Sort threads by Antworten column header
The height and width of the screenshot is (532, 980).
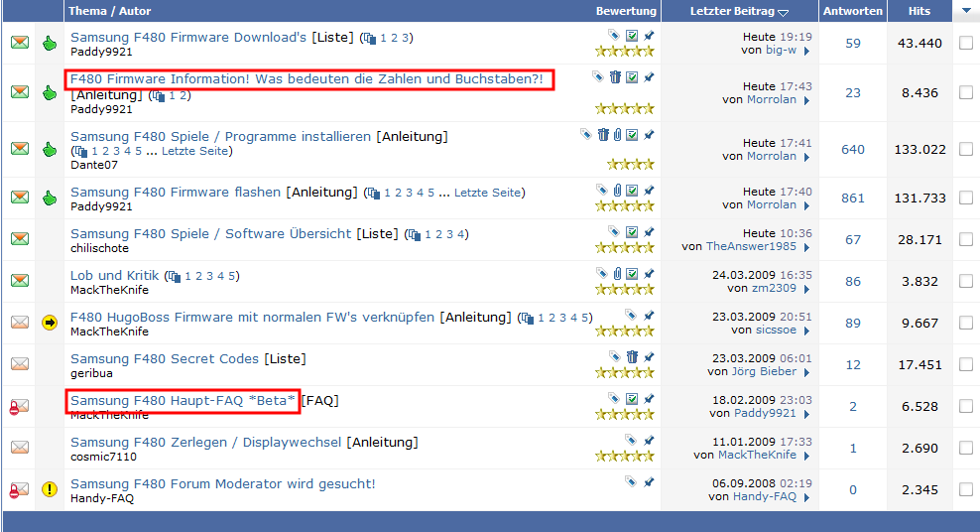pyautogui.click(x=852, y=11)
